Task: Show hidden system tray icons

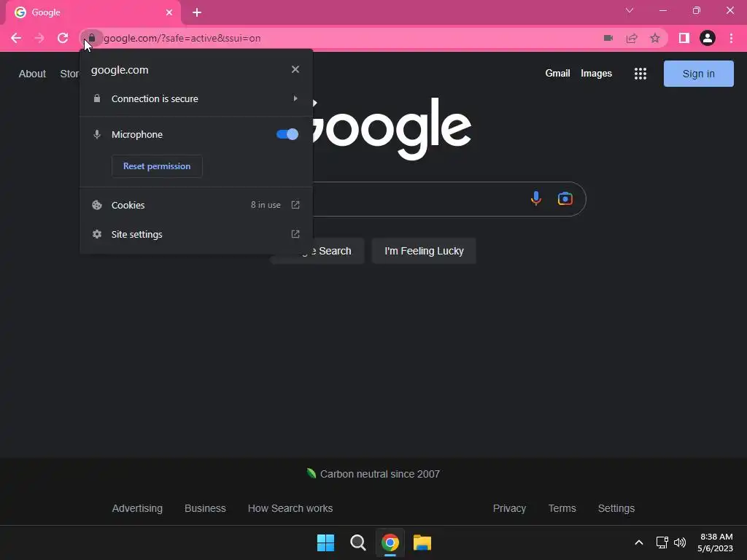Action: pyautogui.click(x=639, y=542)
